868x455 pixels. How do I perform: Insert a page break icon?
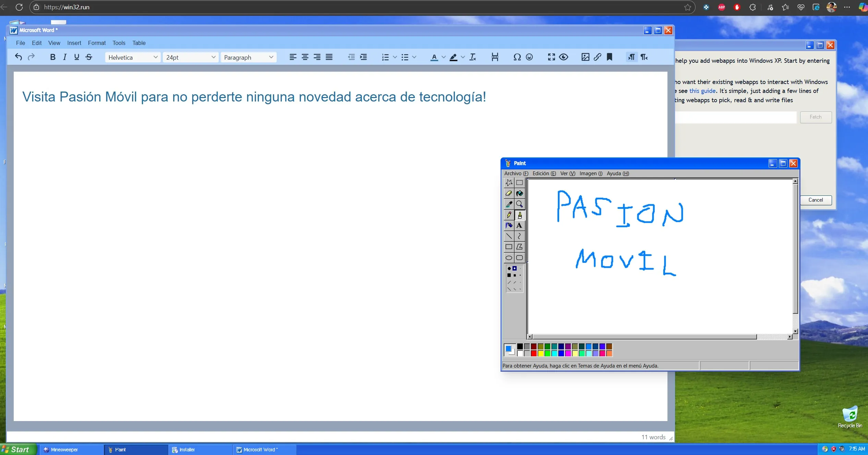[495, 57]
